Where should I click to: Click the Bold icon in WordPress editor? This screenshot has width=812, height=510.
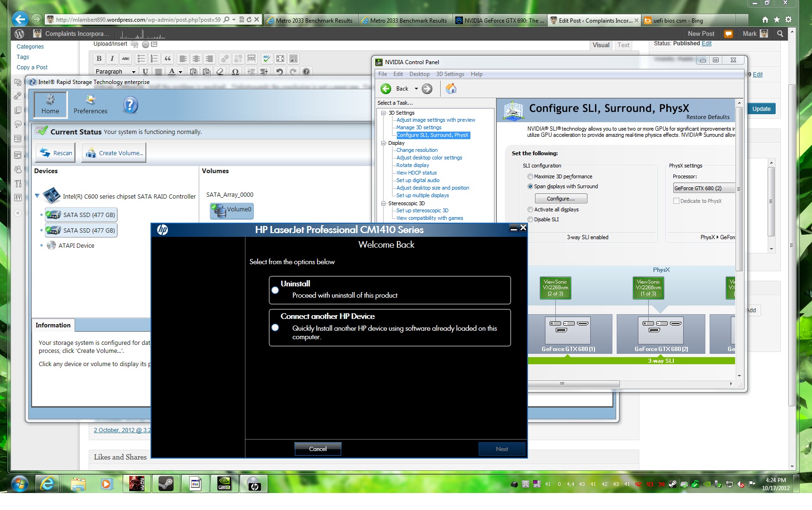(x=99, y=59)
